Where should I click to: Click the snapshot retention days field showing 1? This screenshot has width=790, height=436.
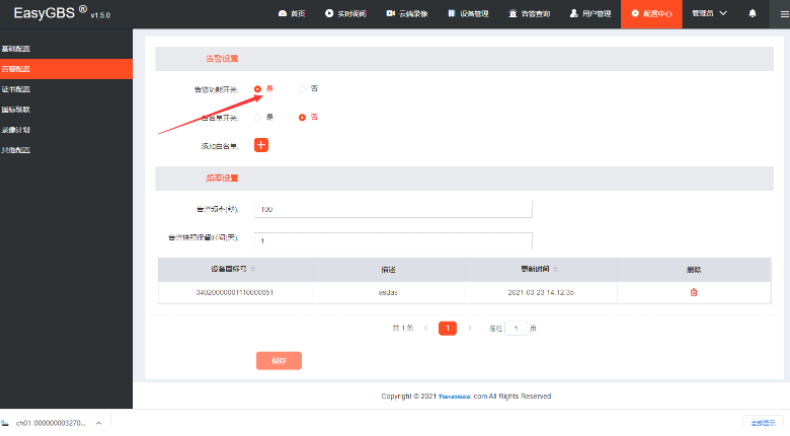pos(393,241)
